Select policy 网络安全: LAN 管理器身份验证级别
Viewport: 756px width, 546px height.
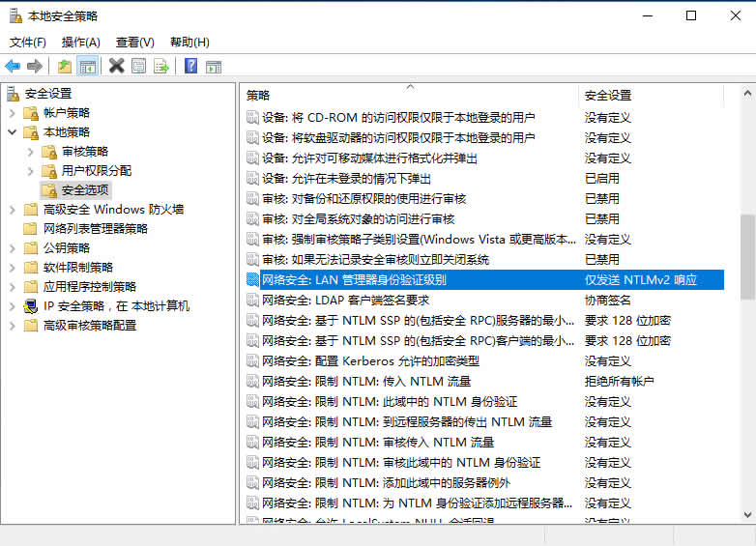[x=484, y=279]
